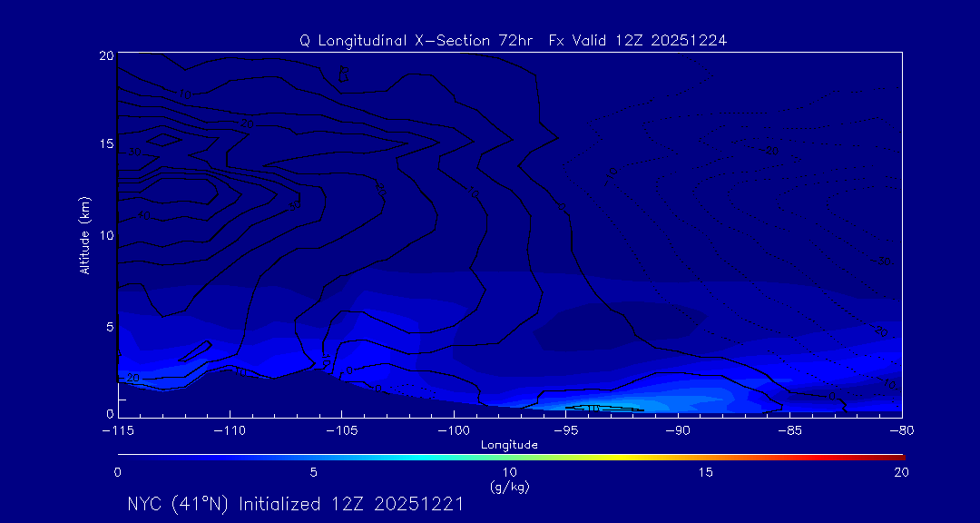Image resolution: width=980 pixels, height=523 pixels.
Task: Click the 'Altitude (km)' y-axis label
Action: [84, 235]
